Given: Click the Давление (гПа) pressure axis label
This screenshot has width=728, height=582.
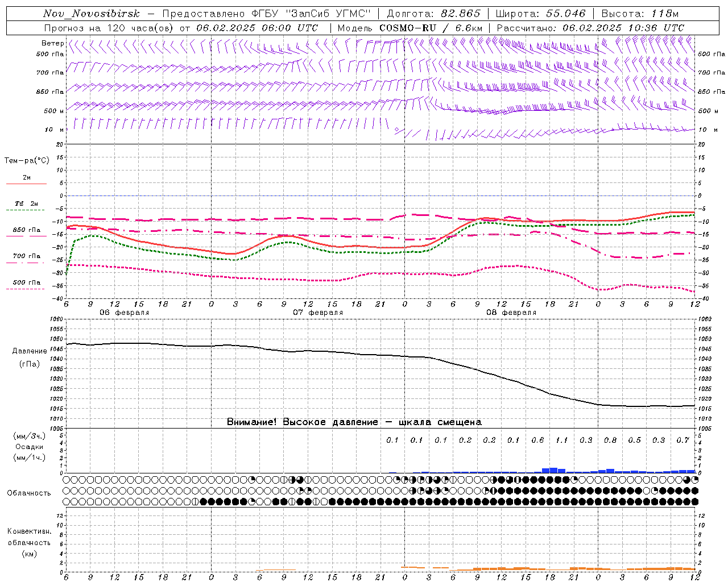Looking at the screenshot, I should 29,357.
